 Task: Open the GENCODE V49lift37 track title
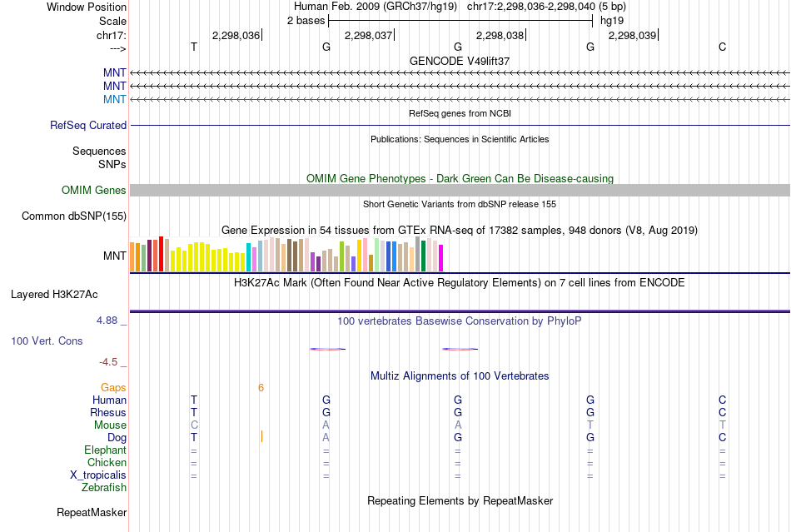[460, 61]
